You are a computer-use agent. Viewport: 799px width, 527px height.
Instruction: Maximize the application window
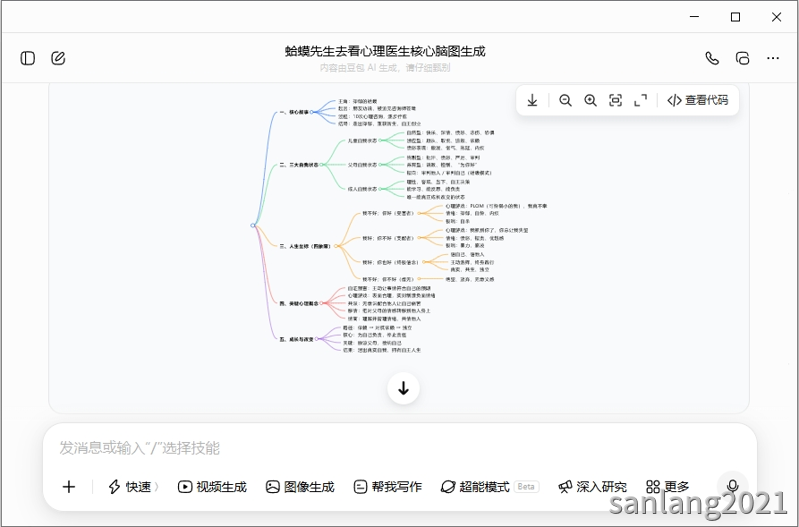[x=735, y=17]
